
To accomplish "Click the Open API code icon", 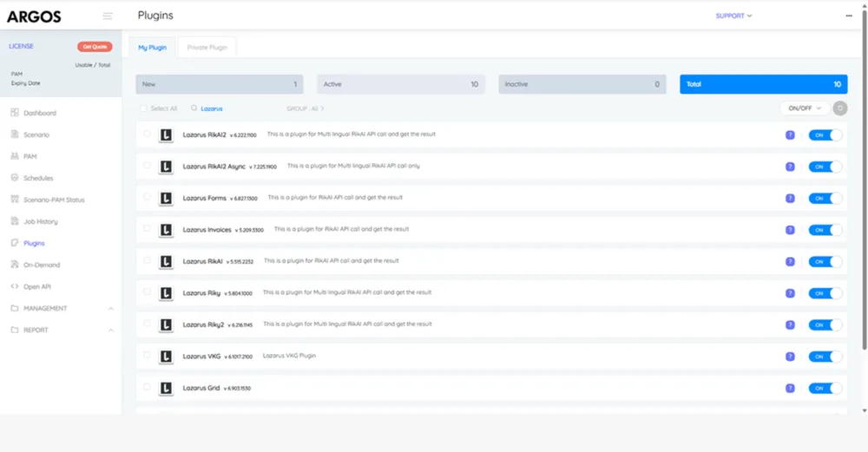I will click(x=15, y=286).
